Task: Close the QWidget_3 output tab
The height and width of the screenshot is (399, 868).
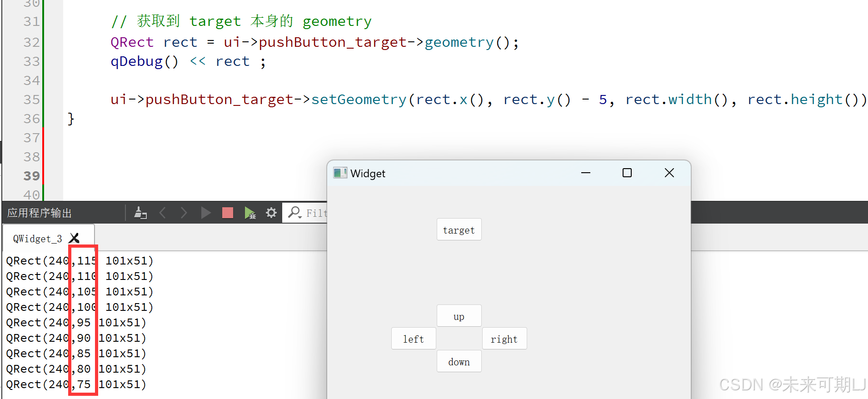Action: (x=75, y=238)
